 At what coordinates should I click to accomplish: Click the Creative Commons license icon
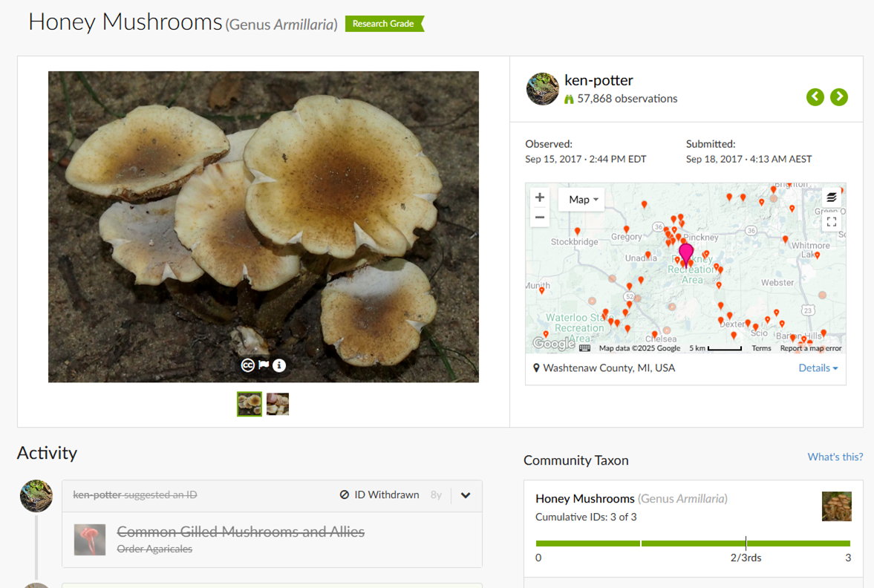[x=247, y=365]
